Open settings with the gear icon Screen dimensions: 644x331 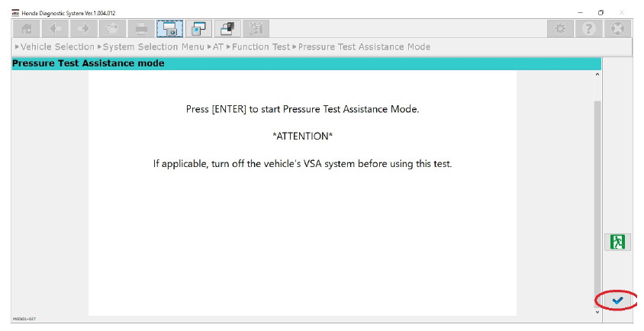click(561, 28)
